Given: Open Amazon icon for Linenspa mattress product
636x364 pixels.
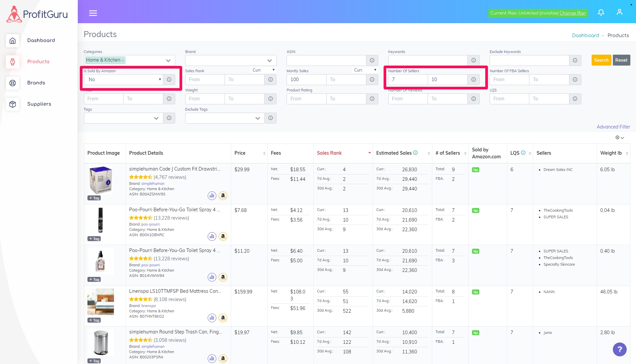Looking at the screenshot, I should click(223, 318).
